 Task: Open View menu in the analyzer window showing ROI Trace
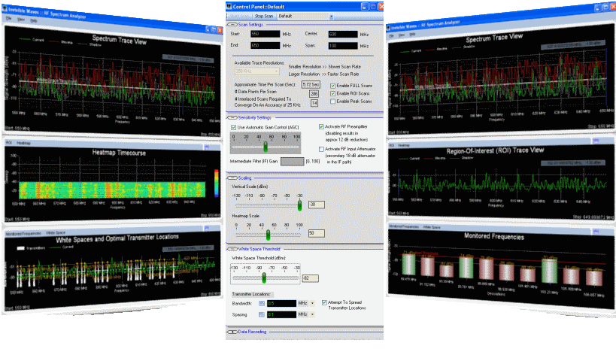402,35
